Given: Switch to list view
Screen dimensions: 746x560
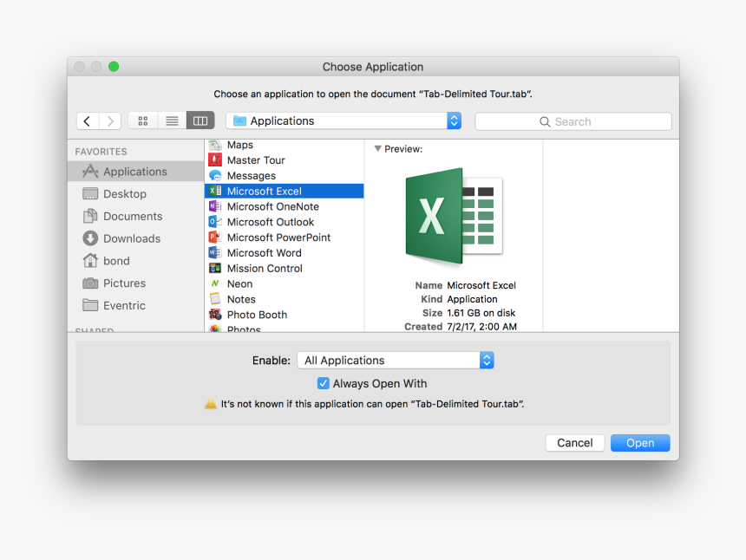Looking at the screenshot, I should point(172,120).
